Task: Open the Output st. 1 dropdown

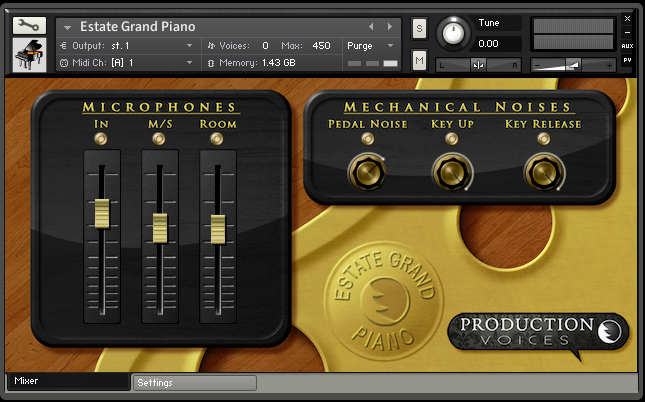Action: click(190, 46)
